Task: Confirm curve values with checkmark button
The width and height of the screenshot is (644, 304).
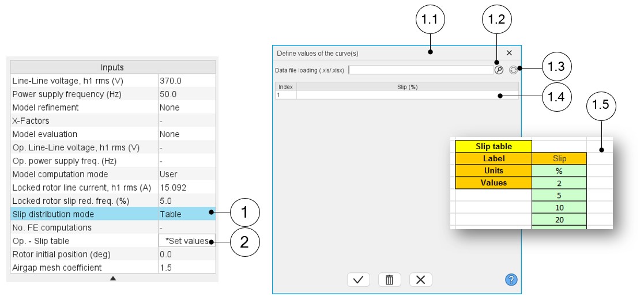Action: click(x=358, y=280)
